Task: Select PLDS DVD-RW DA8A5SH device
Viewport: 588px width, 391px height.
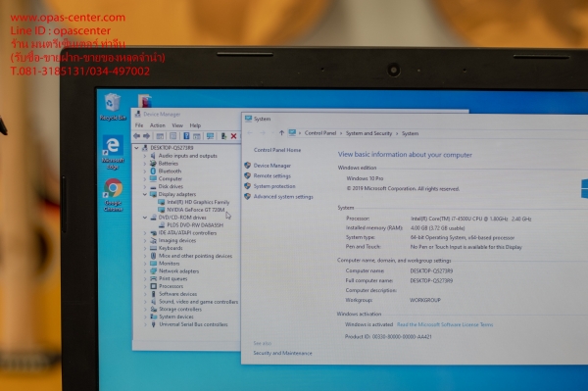Action: pos(195,225)
